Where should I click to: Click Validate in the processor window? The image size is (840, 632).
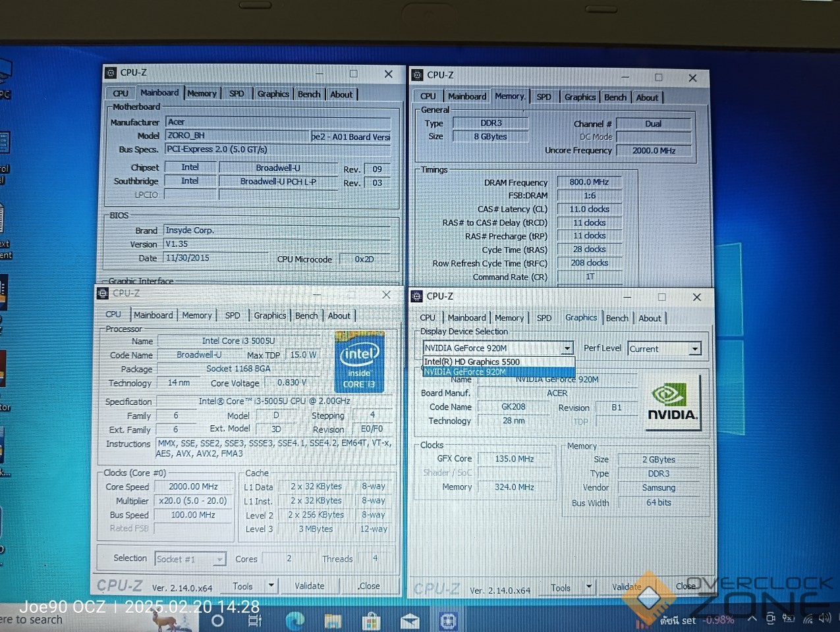point(309,586)
